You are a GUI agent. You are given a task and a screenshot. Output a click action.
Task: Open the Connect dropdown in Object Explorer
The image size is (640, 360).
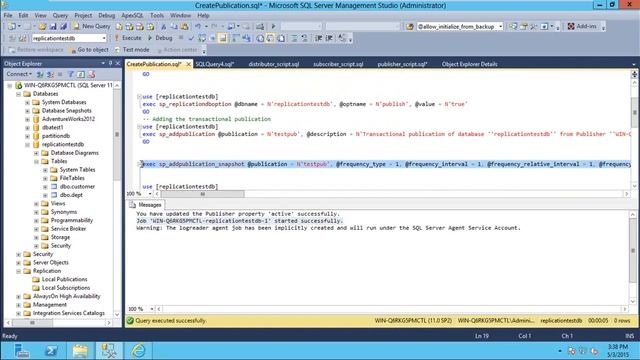19,74
